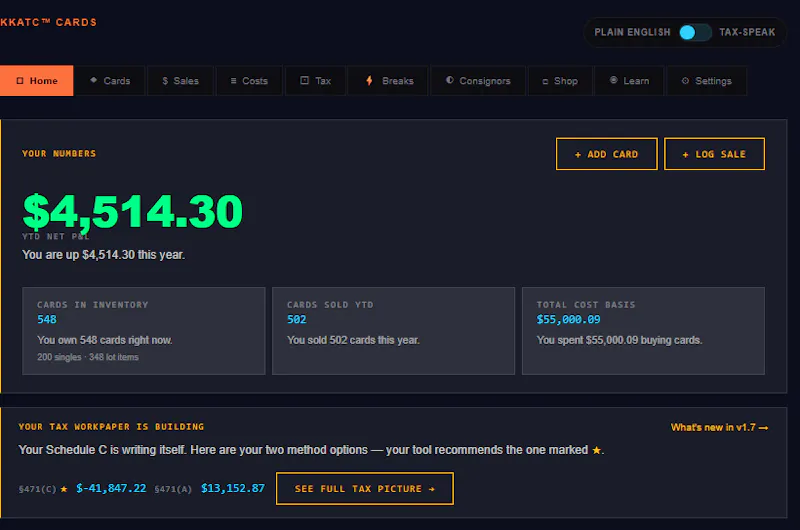Viewport: 800px width, 530px height.
Task: Click the recommended star next to §471(c)
Action: [64, 489]
